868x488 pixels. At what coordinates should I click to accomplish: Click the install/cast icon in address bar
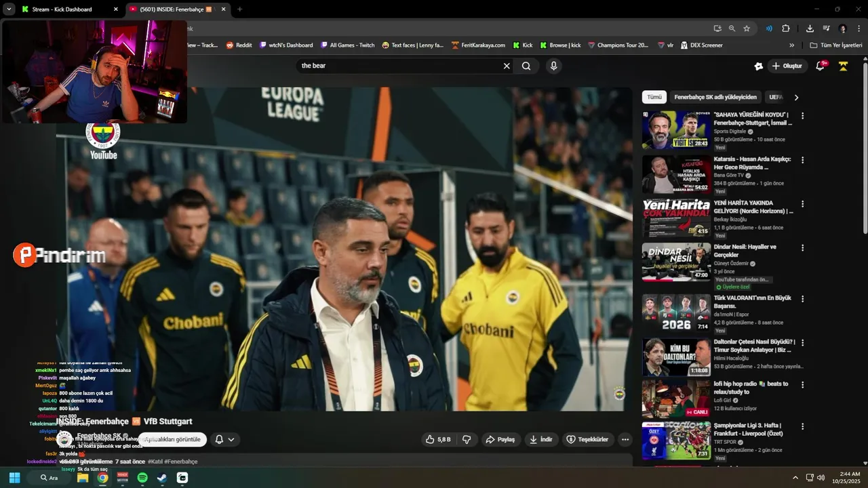pos(717,28)
